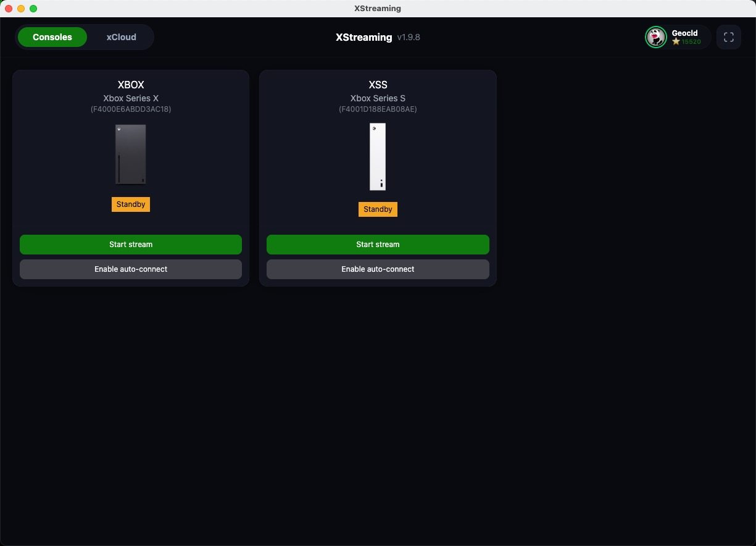Click the green macOS zoom window button
Viewport: 756px width, 546px height.
click(33, 9)
